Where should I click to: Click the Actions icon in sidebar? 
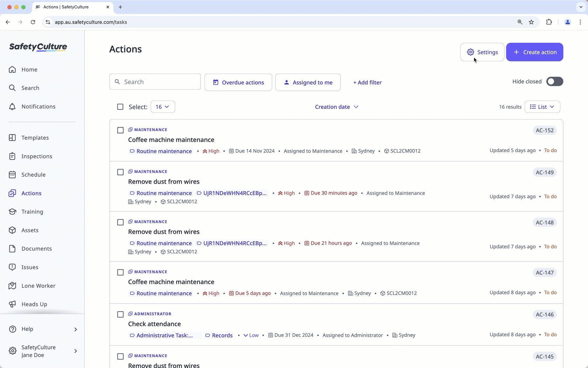[12, 193]
